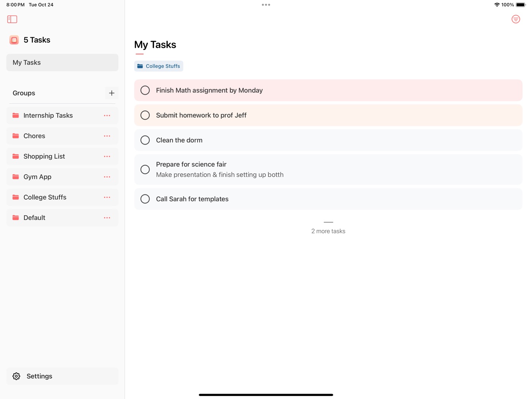Click the Shopping List folder icon
This screenshot has width=532, height=399.
(x=16, y=156)
